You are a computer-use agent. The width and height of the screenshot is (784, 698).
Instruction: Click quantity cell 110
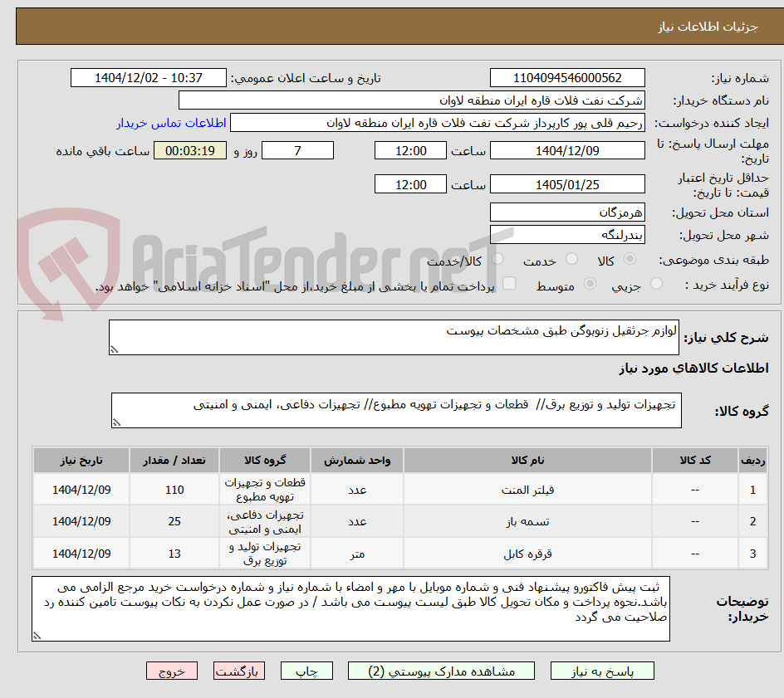(174, 490)
